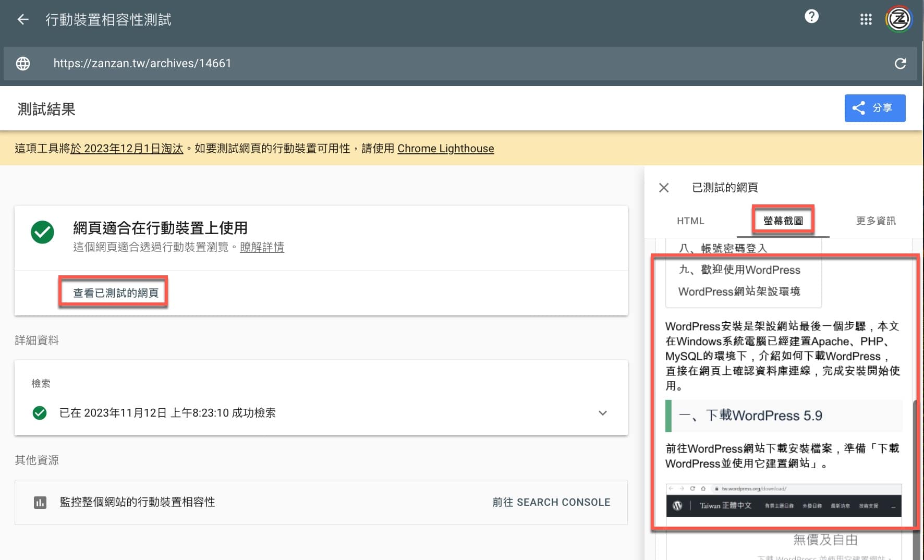
Task: Open the 於 2023年12月1日淘汰 link
Action: [127, 149]
